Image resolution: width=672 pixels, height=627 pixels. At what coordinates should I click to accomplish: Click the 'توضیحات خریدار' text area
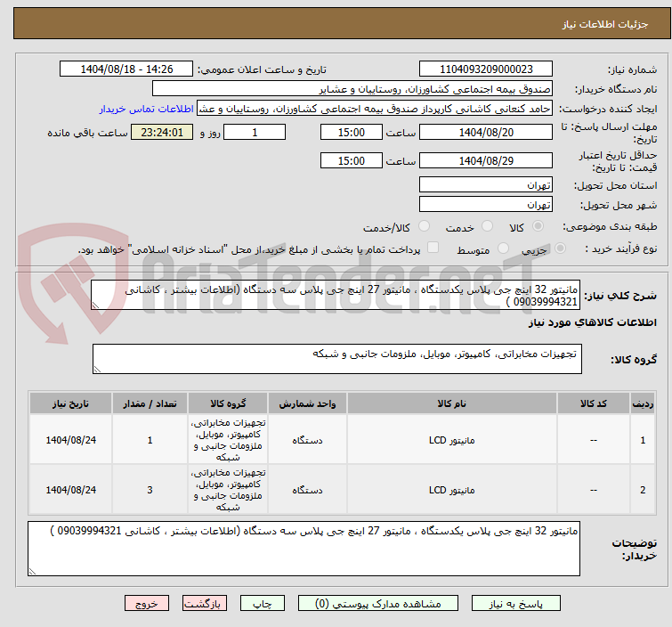click(x=303, y=548)
